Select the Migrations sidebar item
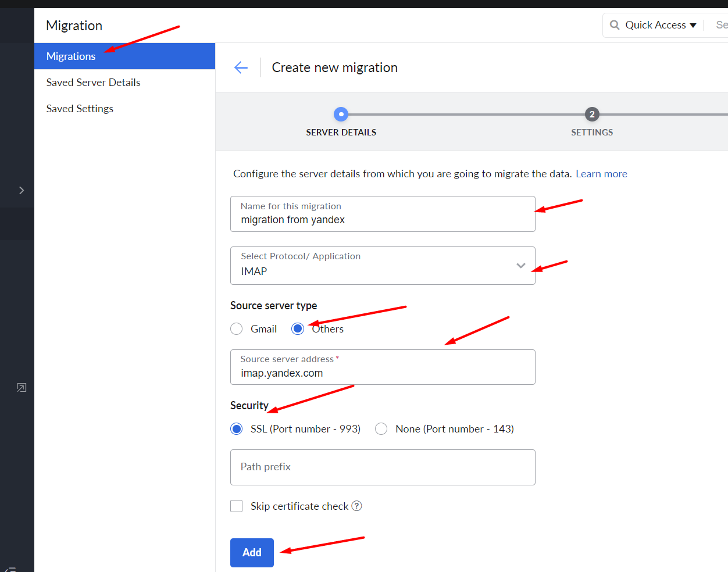The image size is (728, 572). coord(124,56)
